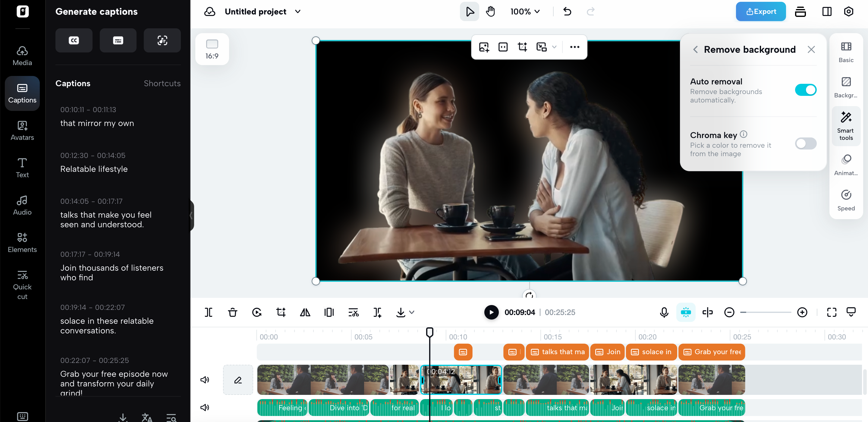Expand the download options chevron in timeline toolbar
Viewport: 868px width, 422px height.
tap(412, 312)
